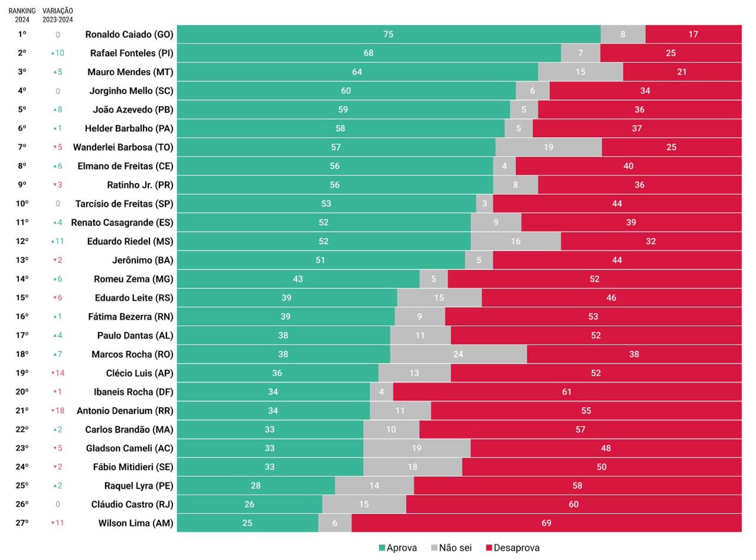The width and height of the screenshot is (756, 560).
Task: Click the red Desaprova legend swatch
Action: click(489, 548)
